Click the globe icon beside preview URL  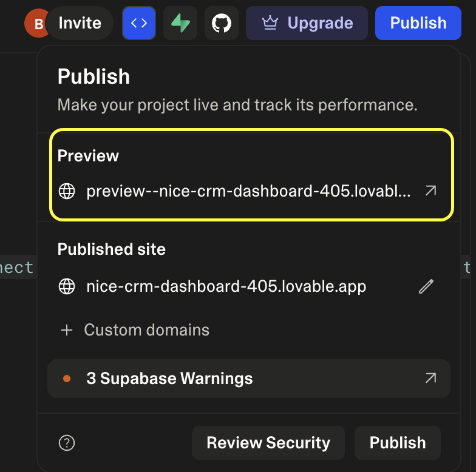(x=67, y=191)
